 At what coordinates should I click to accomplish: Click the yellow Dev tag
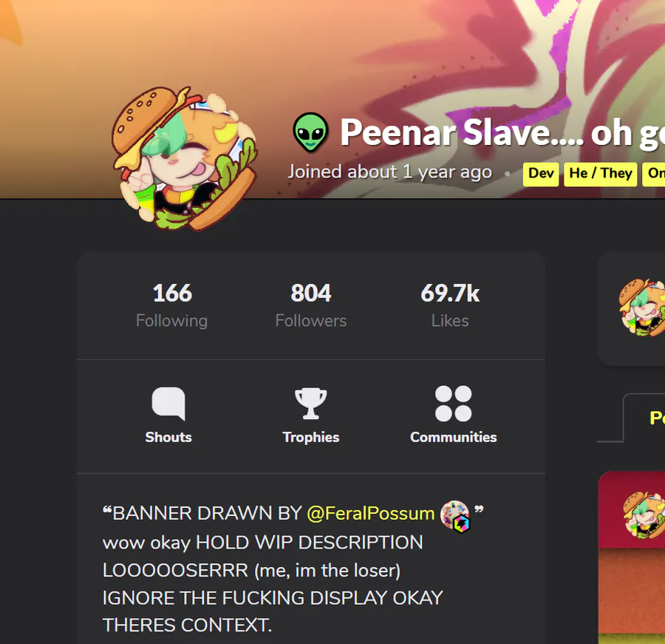[x=541, y=174]
